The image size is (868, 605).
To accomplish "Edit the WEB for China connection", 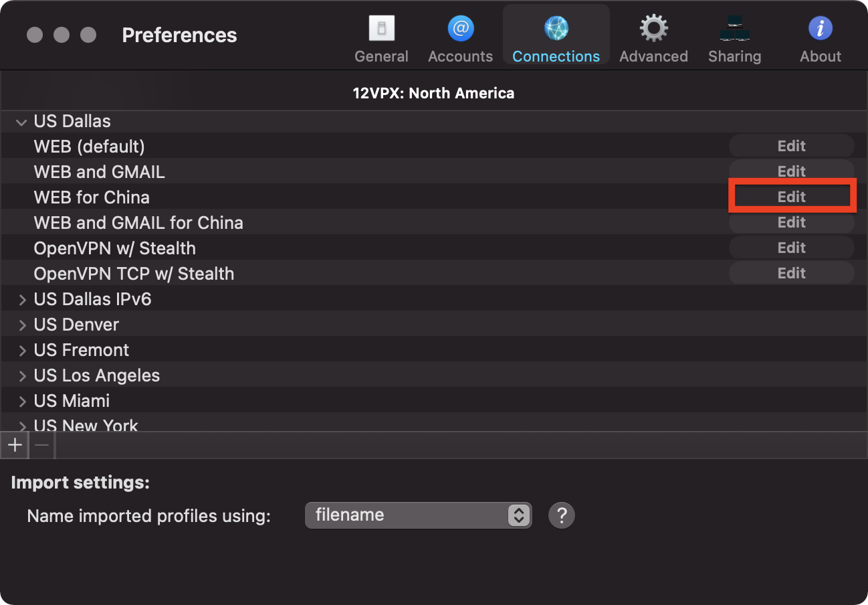I will [x=791, y=197].
